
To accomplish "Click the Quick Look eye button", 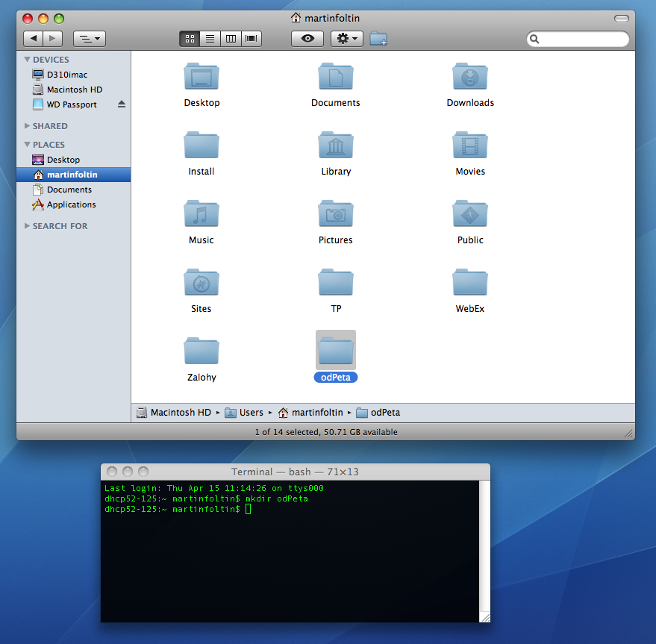I will click(x=307, y=39).
